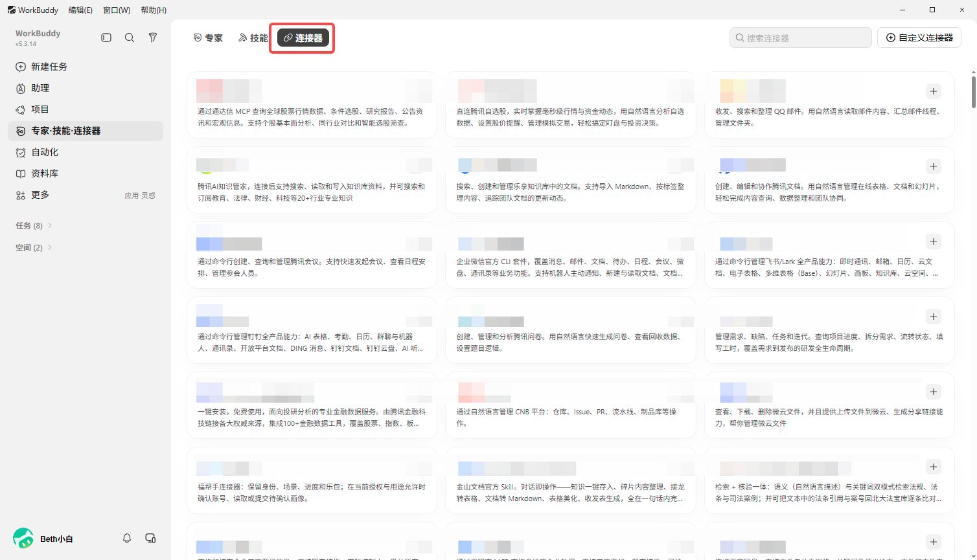Open 自动化 in the sidebar

[86, 152]
